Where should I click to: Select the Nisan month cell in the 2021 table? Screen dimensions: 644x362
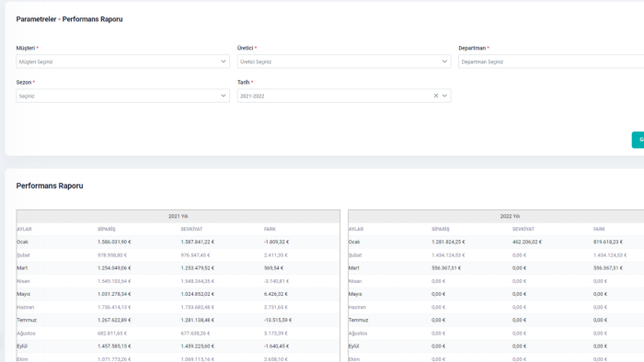(x=23, y=281)
